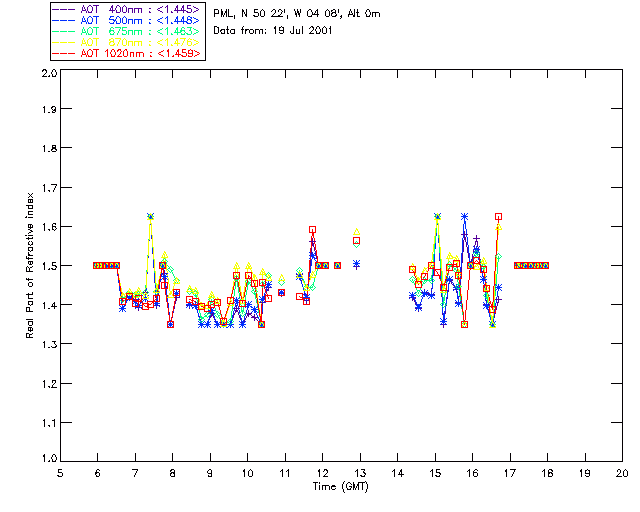Image resolution: width=640 pixels, height=512 pixels.
Task: Click the time-axis tick label 9
Action: (x=210, y=473)
